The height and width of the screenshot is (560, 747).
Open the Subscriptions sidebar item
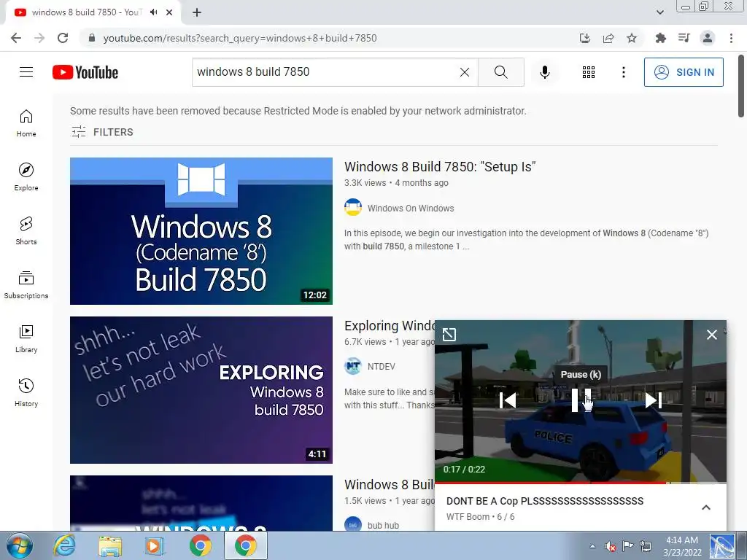(26, 285)
